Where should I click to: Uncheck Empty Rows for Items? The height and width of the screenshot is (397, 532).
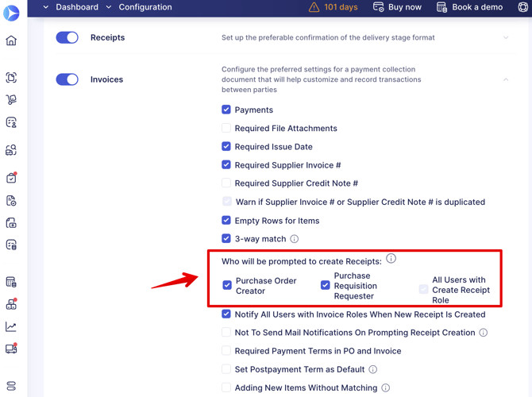click(226, 220)
